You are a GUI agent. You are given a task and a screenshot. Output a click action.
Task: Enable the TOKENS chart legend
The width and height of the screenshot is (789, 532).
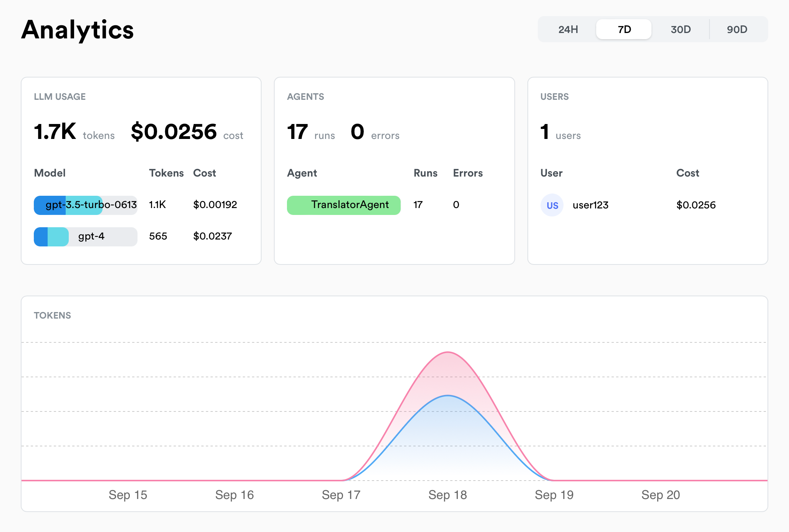pyautogui.click(x=53, y=316)
